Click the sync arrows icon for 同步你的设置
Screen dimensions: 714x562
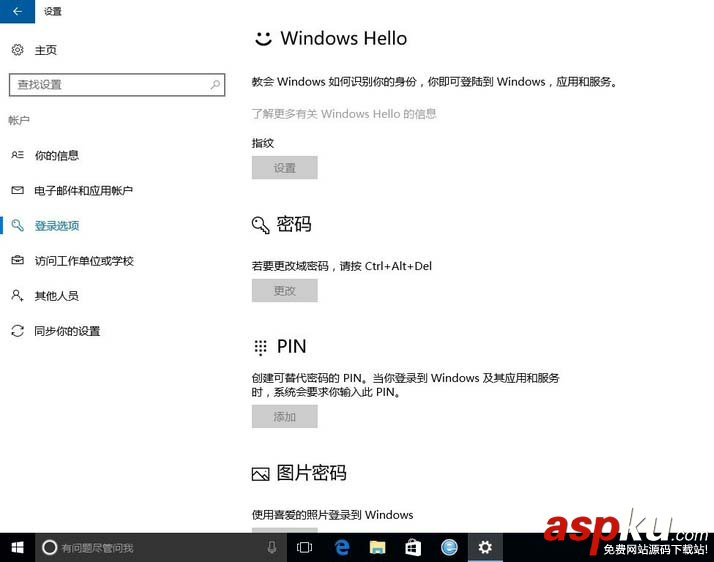17,331
